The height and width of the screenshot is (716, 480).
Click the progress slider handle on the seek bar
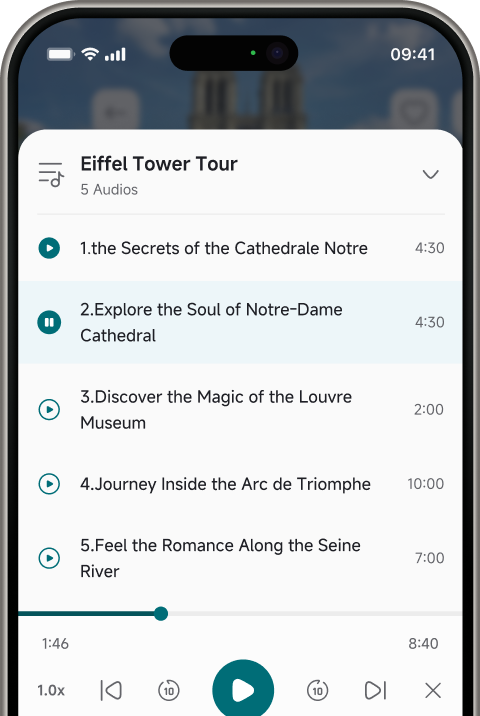[x=161, y=614]
